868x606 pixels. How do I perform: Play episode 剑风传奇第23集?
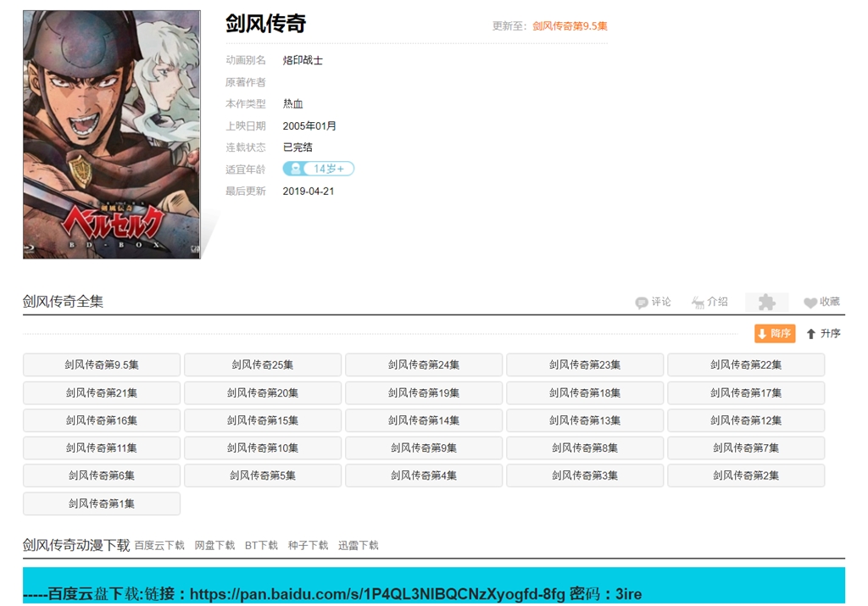point(585,364)
